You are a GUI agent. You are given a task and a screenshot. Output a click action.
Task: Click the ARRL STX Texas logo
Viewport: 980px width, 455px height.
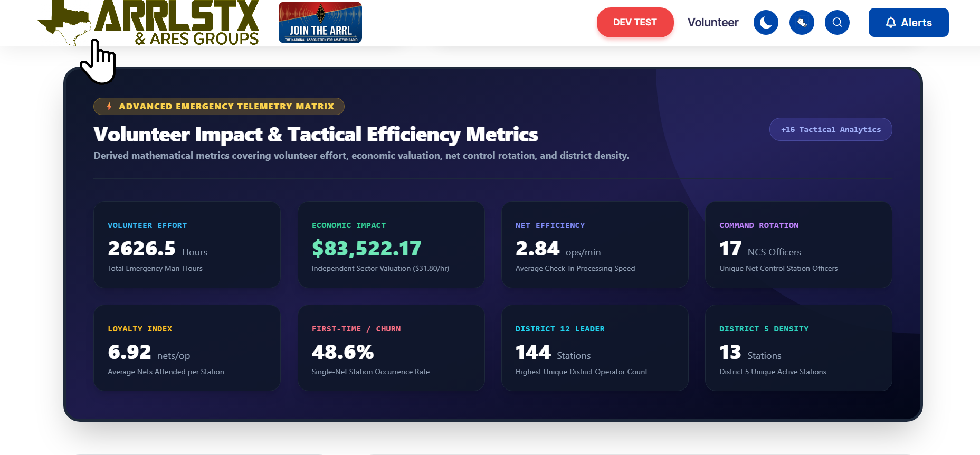click(148, 23)
